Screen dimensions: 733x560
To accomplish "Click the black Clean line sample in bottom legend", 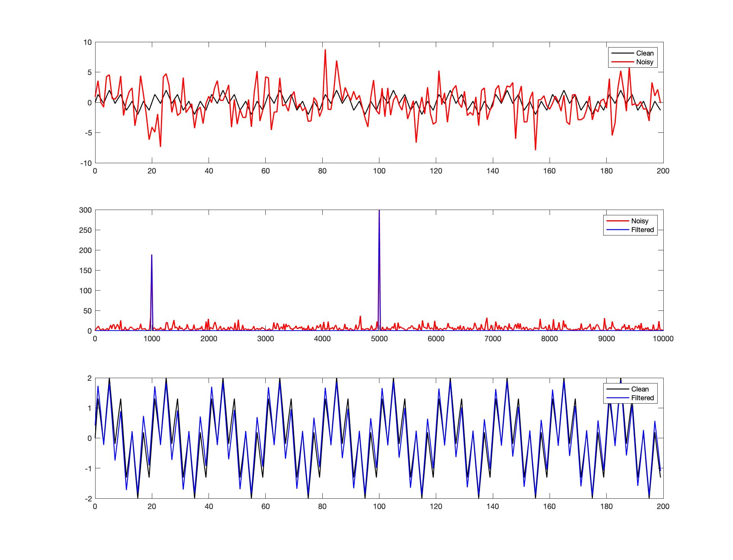I will click(x=617, y=389).
